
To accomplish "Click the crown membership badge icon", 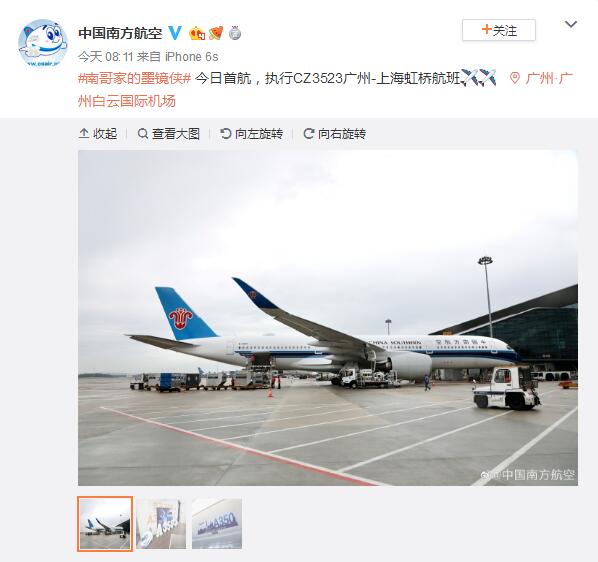I will [x=197, y=34].
